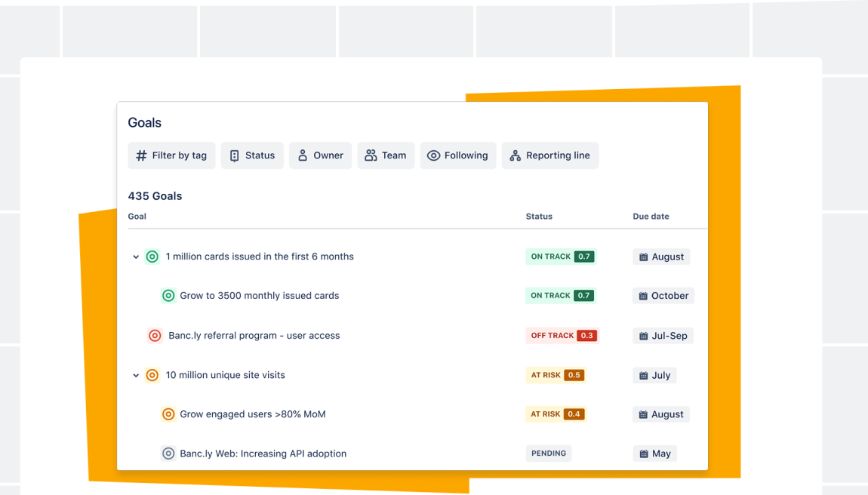This screenshot has width=868, height=495.
Task: Click the OFF TRACK 0.3 status badge
Action: [x=562, y=336]
